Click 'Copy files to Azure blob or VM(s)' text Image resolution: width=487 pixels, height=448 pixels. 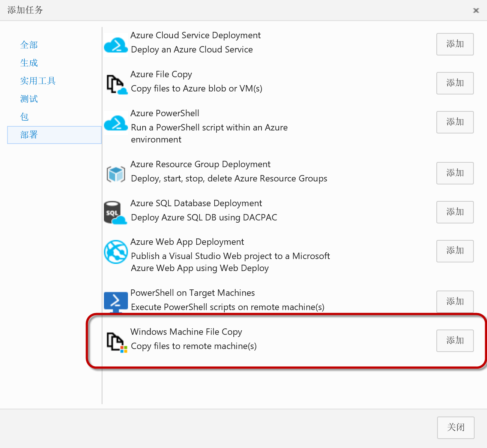click(x=197, y=88)
